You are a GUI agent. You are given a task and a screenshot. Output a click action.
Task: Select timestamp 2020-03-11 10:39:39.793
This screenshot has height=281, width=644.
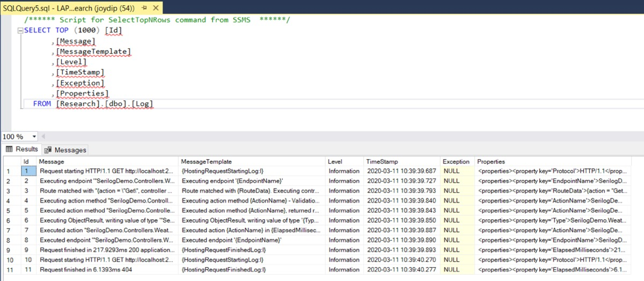point(402,191)
